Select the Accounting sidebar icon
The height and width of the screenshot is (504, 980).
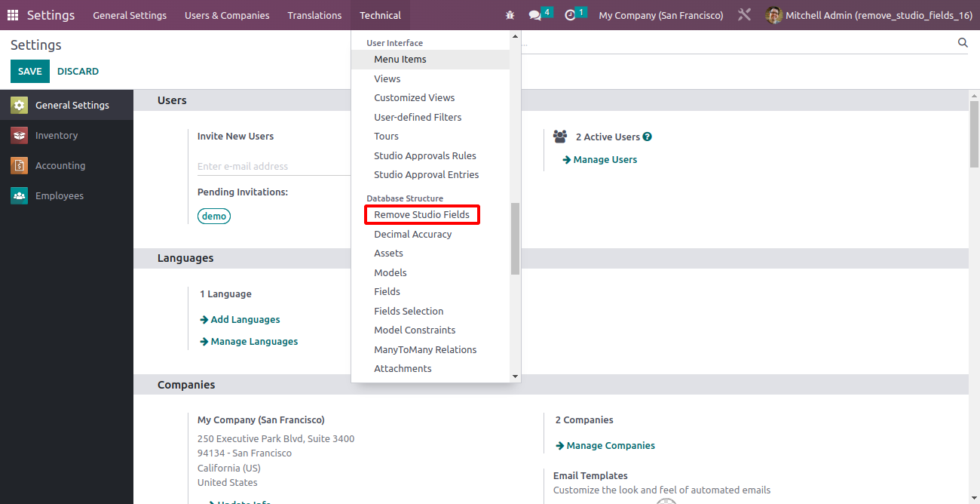pyautogui.click(x=20, y=166)
